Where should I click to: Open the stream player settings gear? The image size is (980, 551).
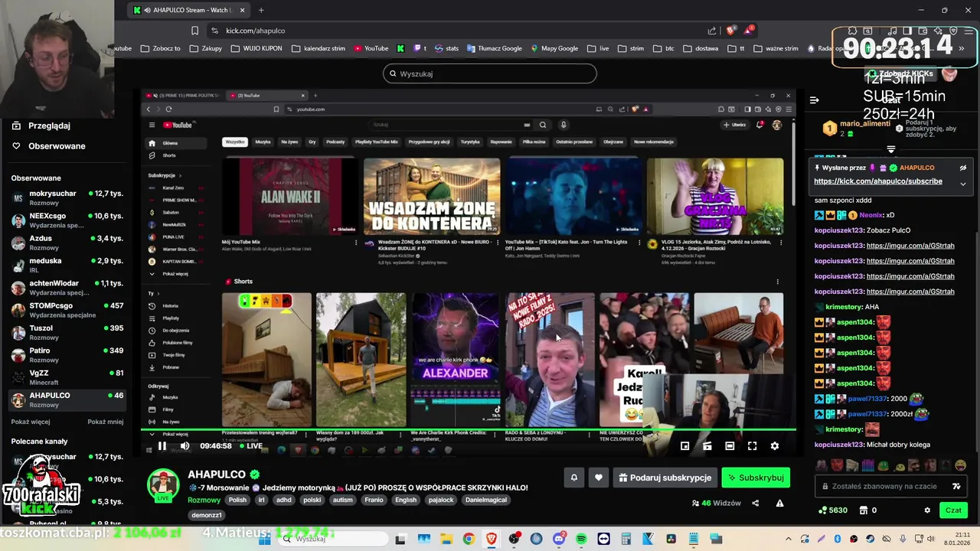[x=774, y=446]
